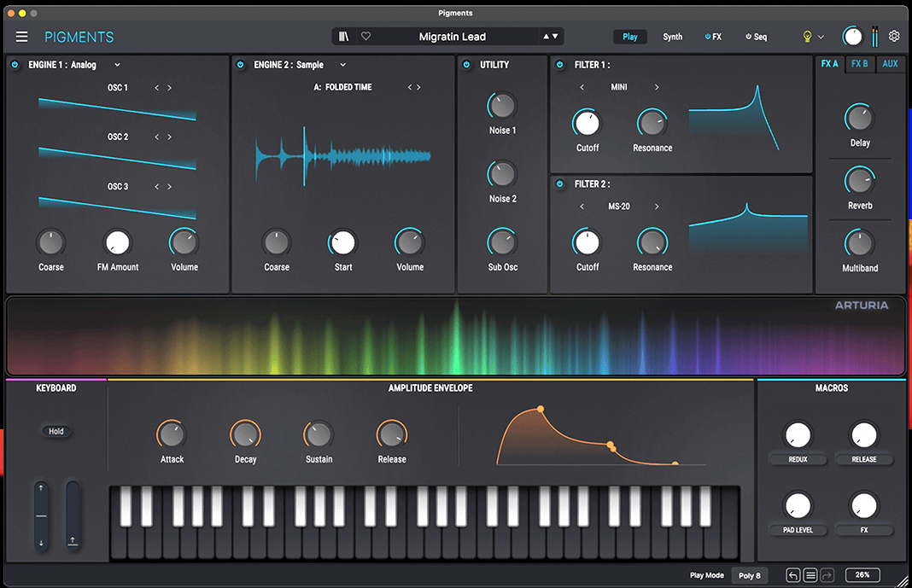Click the pitch bend wheel

[41, 516]
